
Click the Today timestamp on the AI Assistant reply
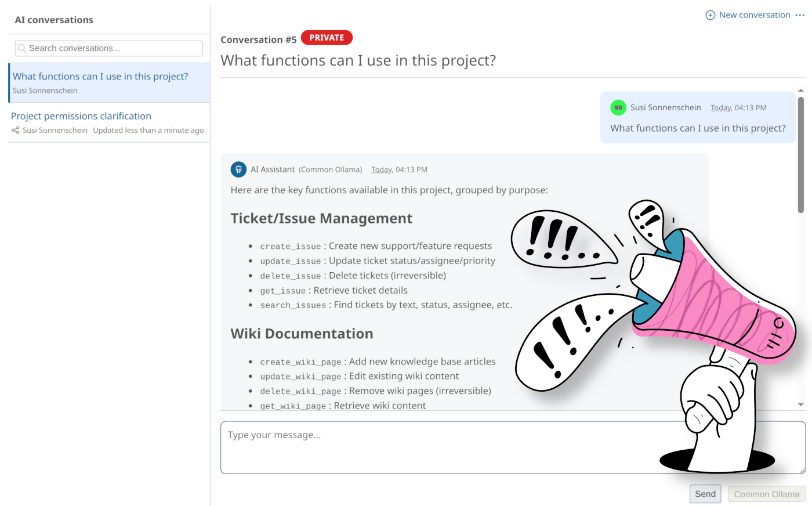click(x=399, y=170)
